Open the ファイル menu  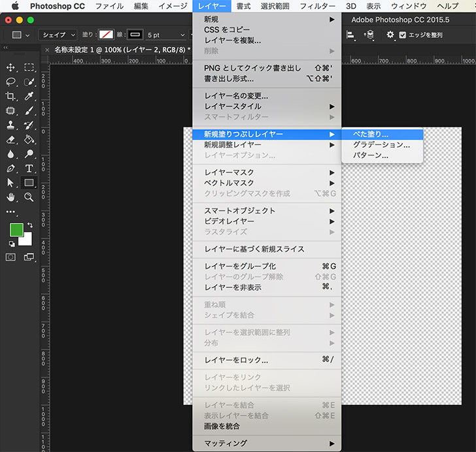coord(109,6)
